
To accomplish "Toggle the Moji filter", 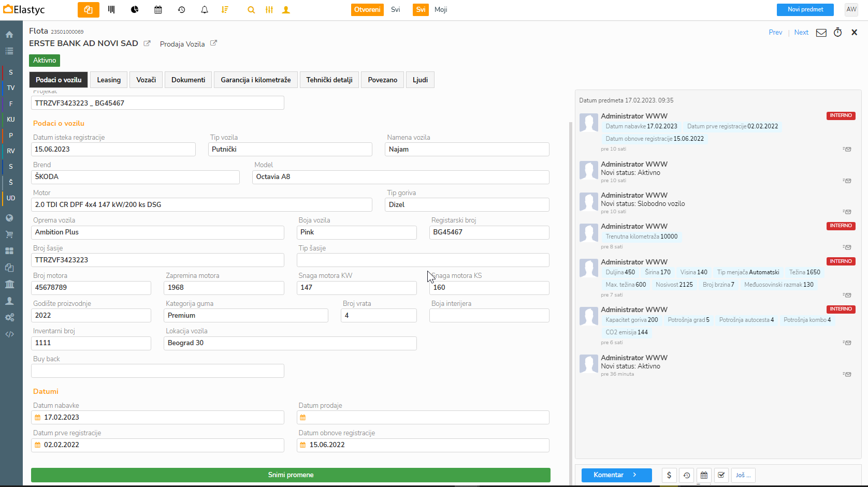I will tap(441, 10).
